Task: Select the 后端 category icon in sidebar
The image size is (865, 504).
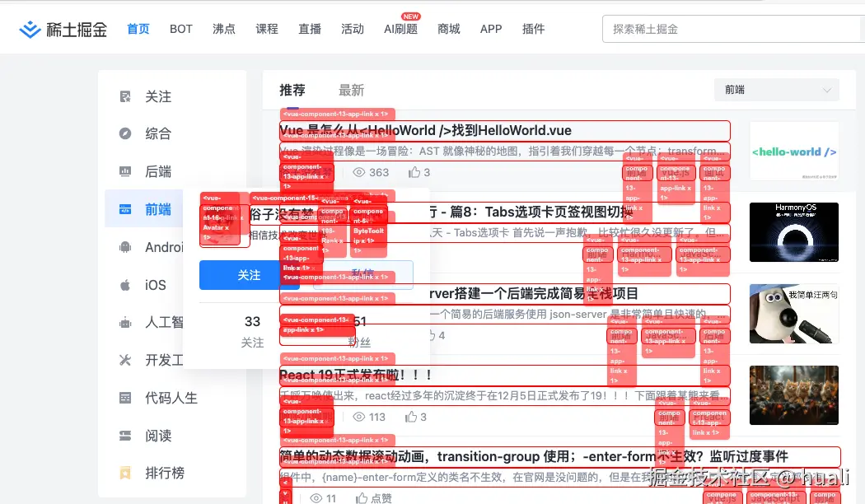Action: (x=126, y=171)
